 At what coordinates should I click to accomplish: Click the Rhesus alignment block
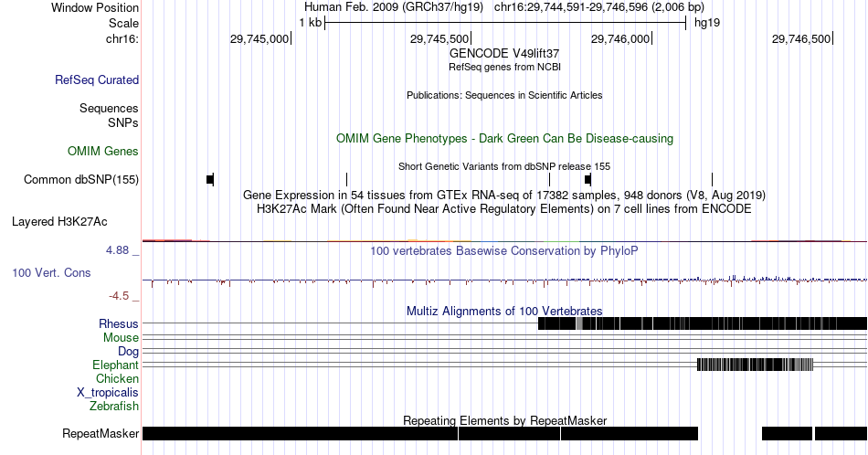pyautogui.click(x=703, y=323)
